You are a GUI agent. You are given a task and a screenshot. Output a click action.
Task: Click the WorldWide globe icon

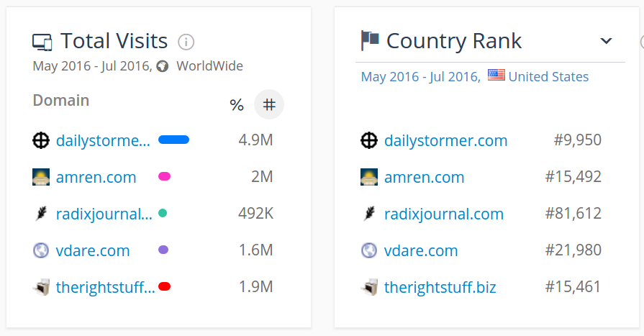163,66
